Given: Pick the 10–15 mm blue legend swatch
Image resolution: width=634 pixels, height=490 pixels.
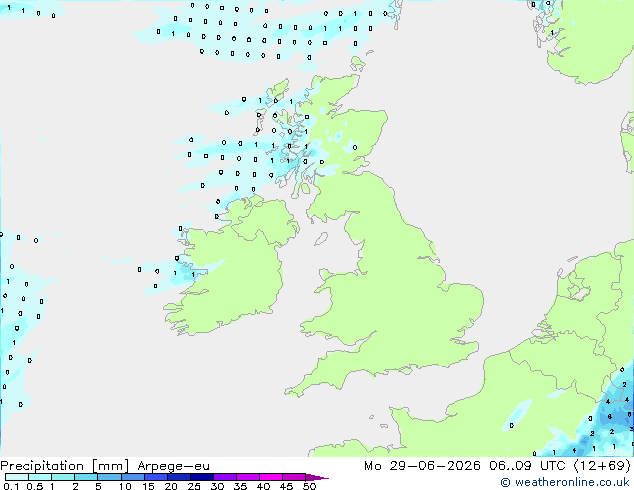Looking at the screenshot, I should pyautogui.click(x=132, y=477).
